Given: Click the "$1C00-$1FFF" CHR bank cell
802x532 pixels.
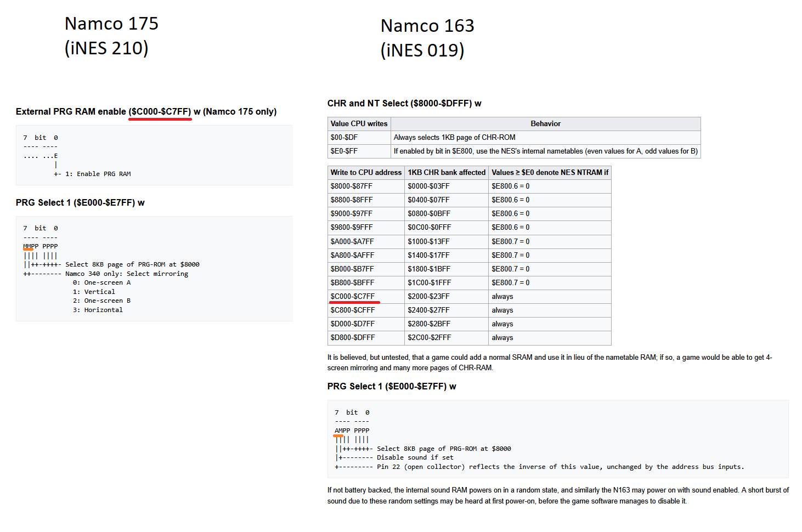Looking at the screenshot, I should (x=447, y=282).
